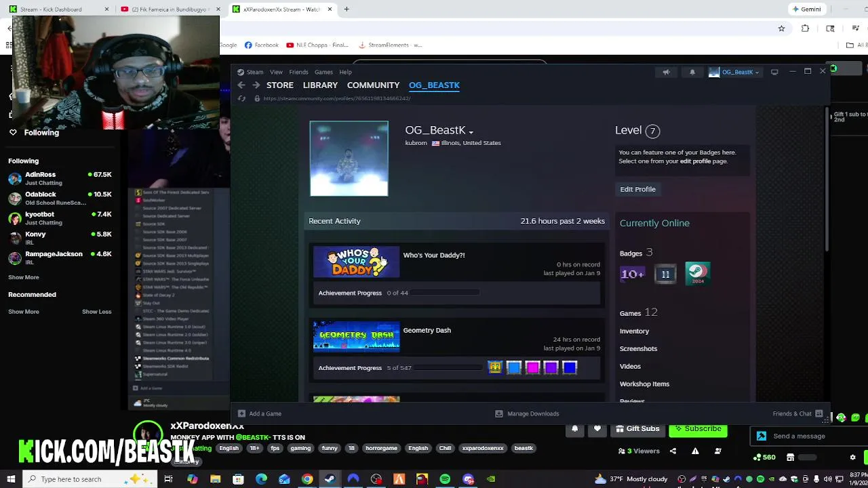Open the Workshop Items link
Screen dimensions: 868x488
point(644,384)
